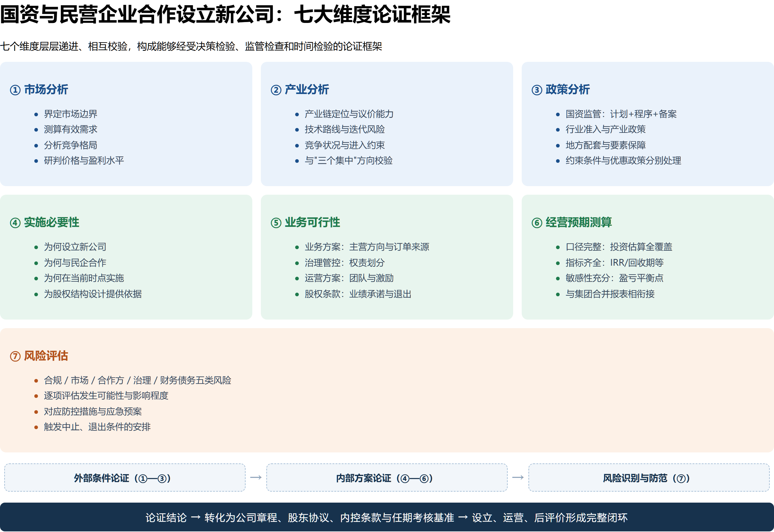Click bullet 口径完整：投资估算全覆盖
This screenshot has height=532, width=774.
coord(619,247)
